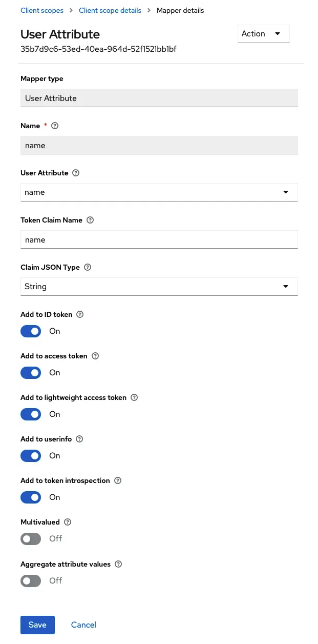Click the Save button
This screenshot has width=318, height=644.
(x=37, y=625)
